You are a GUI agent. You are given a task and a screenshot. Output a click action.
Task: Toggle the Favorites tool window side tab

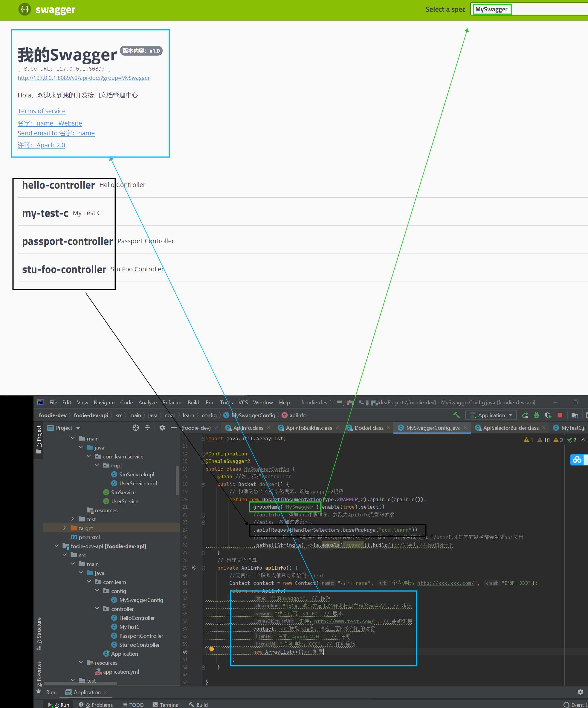(x=39, y=674)
